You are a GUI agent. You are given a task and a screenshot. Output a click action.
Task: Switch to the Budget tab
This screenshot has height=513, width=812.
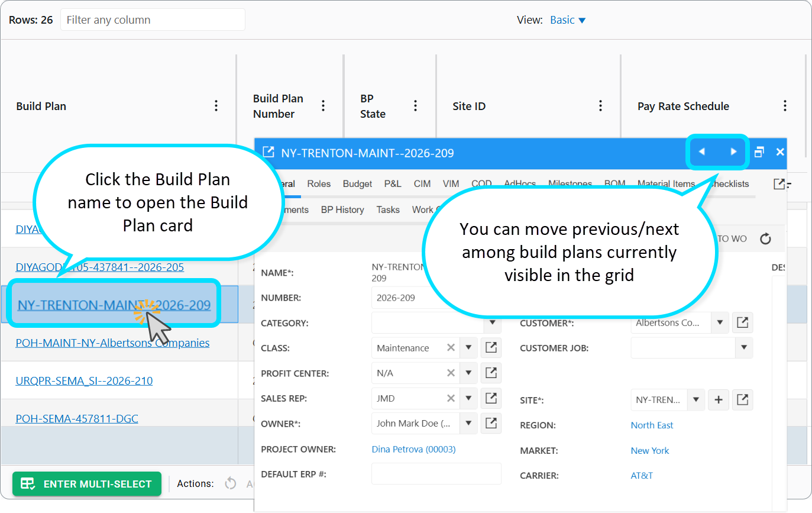(357, 184)
